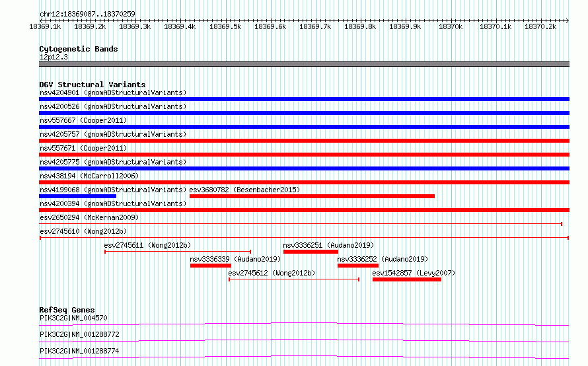588x366 pixels.
Task: Click the short nsv4199068 blue bar
Action: click(x=77, y=196)
